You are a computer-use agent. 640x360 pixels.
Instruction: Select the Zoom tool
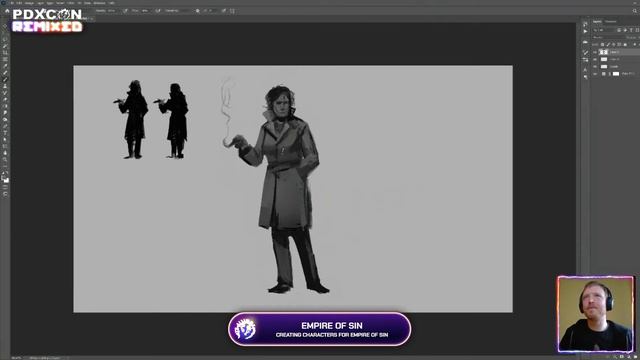coord(5,159)
